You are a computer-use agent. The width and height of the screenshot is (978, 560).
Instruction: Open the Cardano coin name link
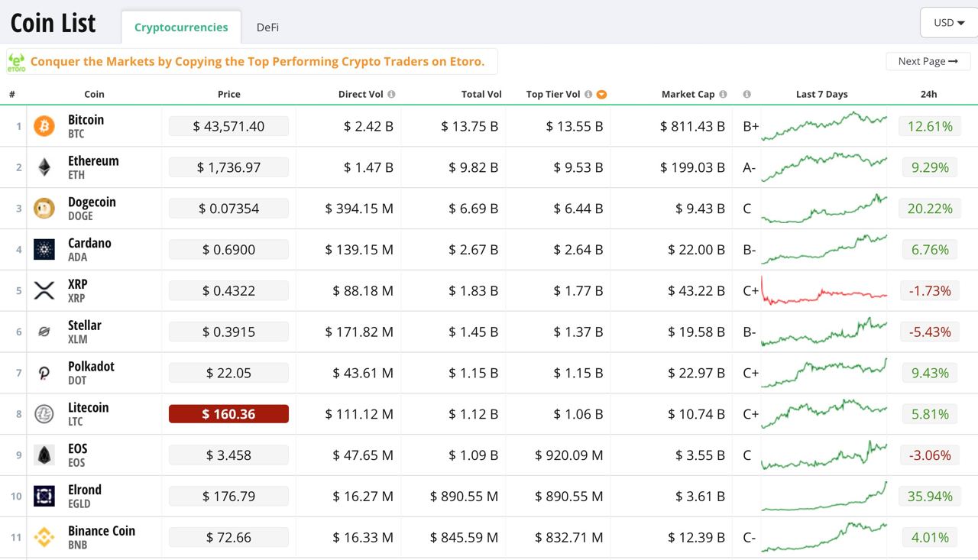(89, 243)
